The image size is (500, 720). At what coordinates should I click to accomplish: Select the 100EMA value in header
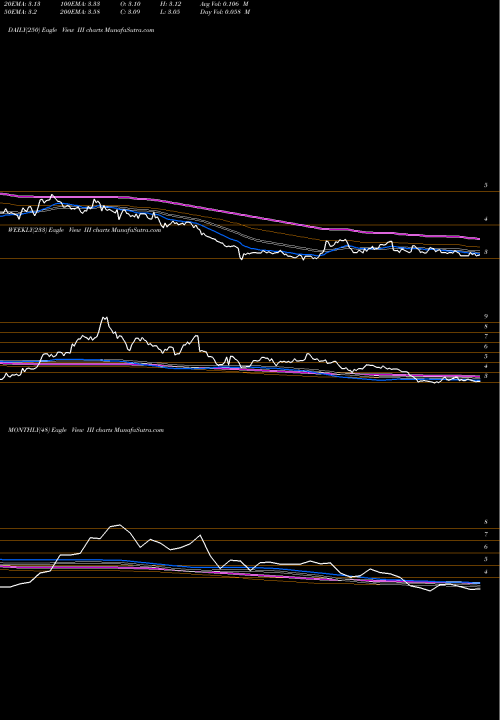(x=80, y=4)
